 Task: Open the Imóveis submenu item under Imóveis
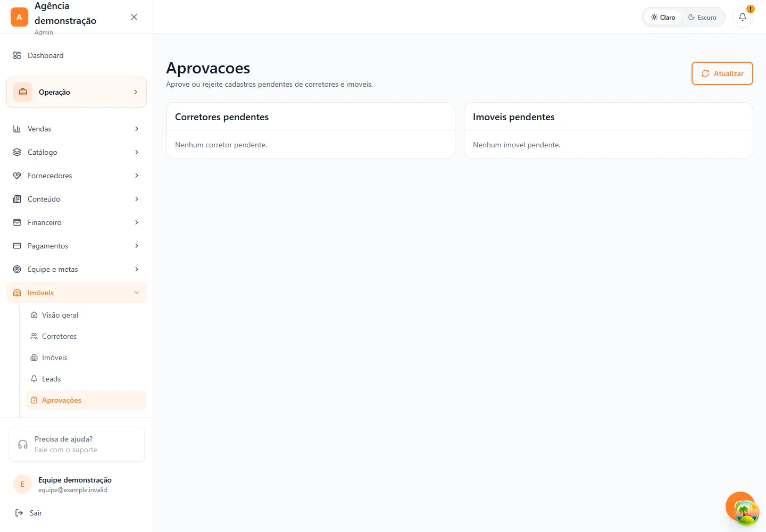86,358
